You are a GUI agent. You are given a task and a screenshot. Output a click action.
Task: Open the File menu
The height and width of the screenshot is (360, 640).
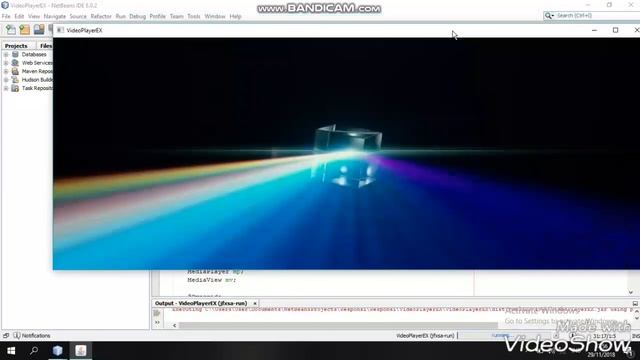[6, 16]
